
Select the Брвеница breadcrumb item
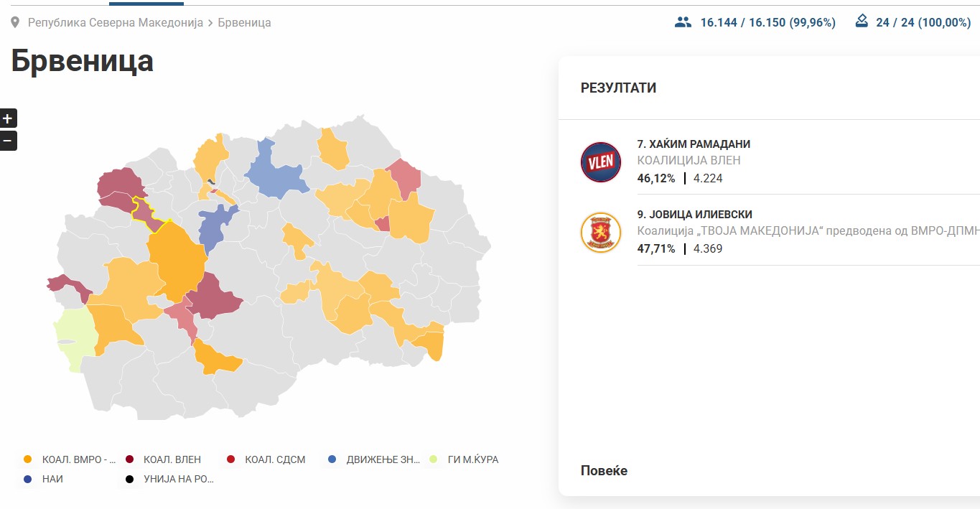[x=244, y=23]
